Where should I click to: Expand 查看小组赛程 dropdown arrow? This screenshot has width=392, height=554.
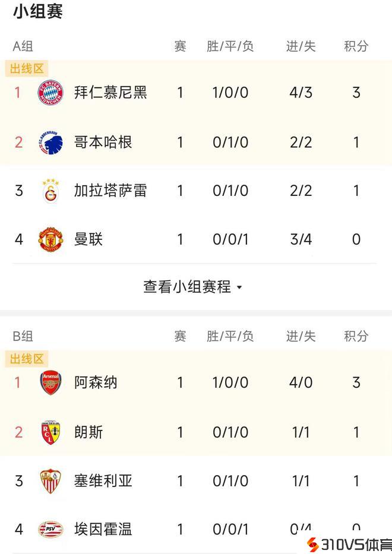[x=239, y=288]
